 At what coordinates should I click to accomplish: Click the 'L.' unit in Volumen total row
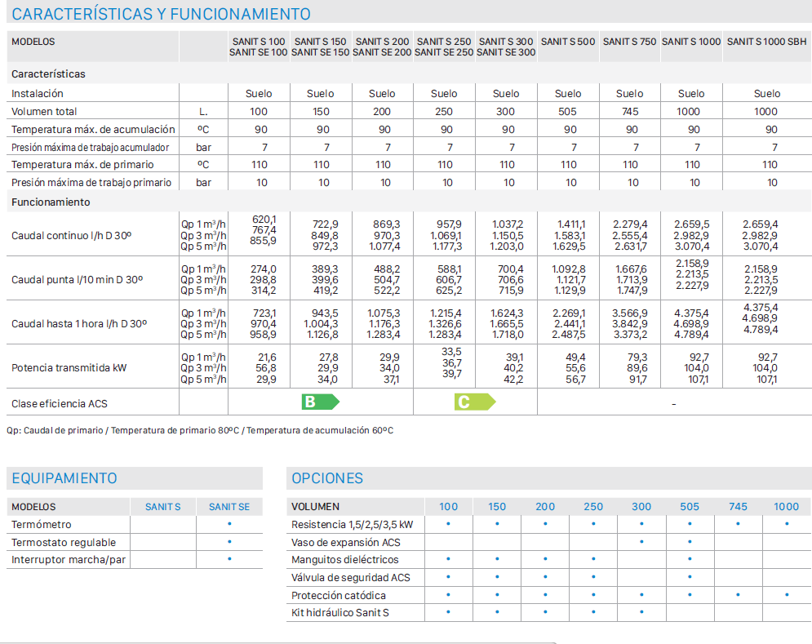203,112
